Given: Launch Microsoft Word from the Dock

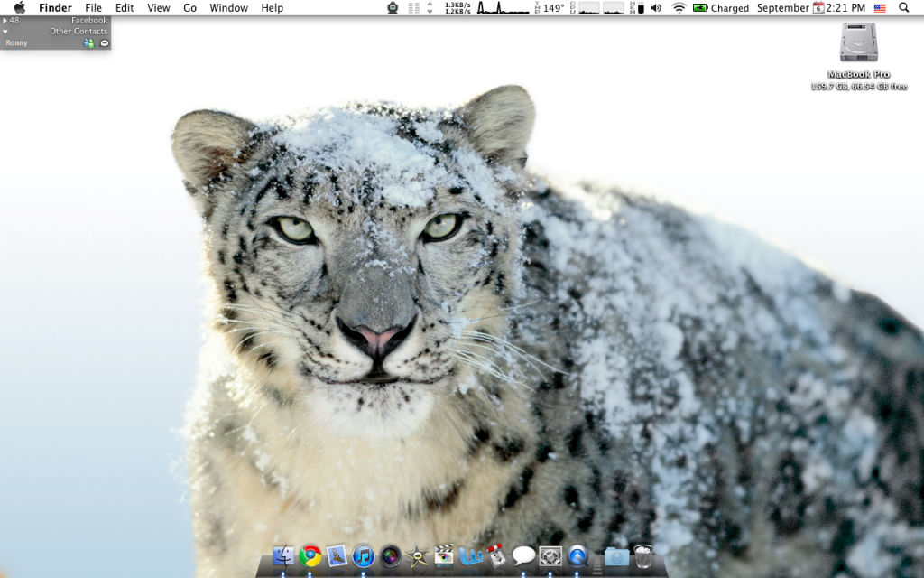Looking at the screenshot, I should (x=470, y=555).
